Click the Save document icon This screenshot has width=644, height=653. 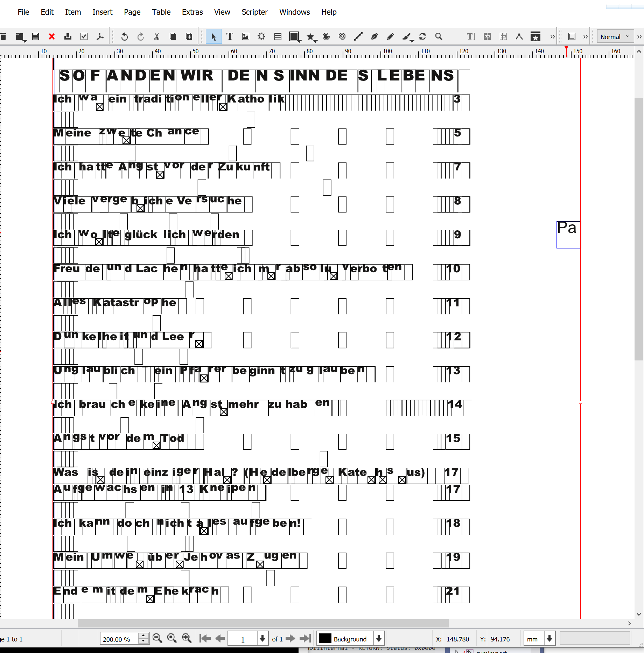(x=36, y=37)
